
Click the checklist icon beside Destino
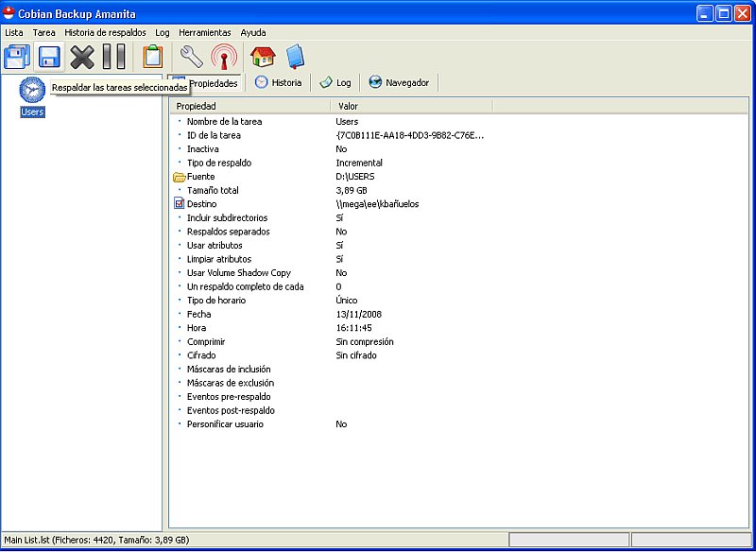pos(179,204)
